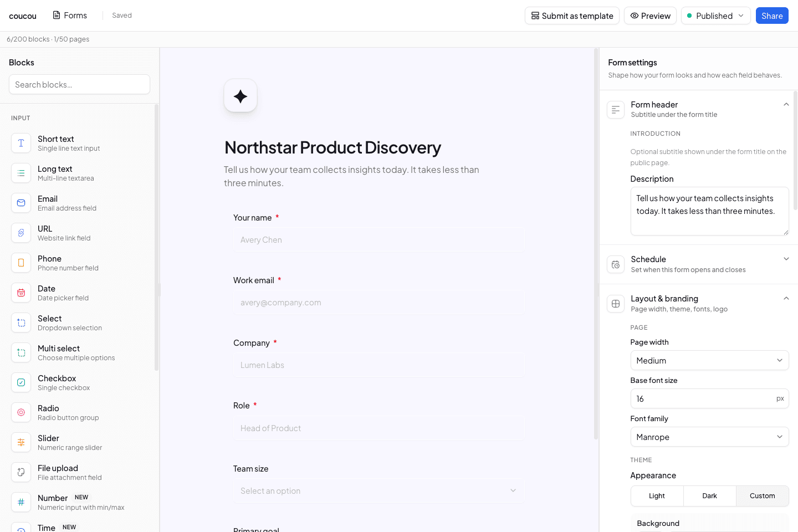Click the Multi select block icon
Viewport: 798px width, 532px height.
[21, 352]
